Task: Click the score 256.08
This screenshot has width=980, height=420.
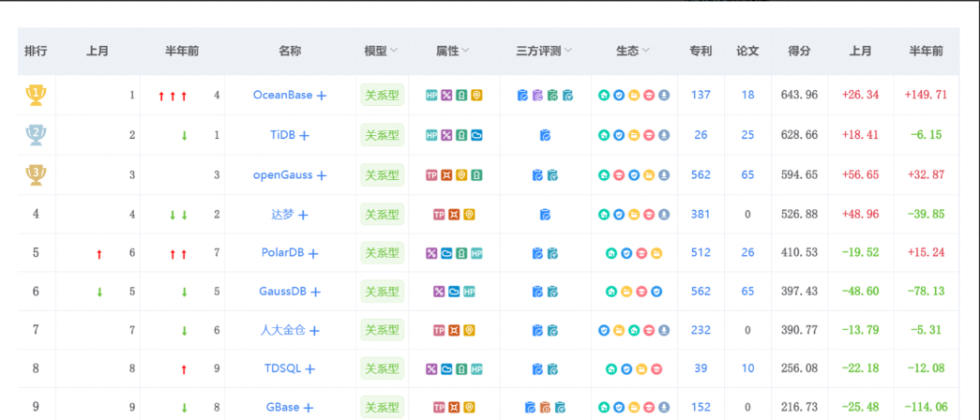Action: tap(799, 368)
